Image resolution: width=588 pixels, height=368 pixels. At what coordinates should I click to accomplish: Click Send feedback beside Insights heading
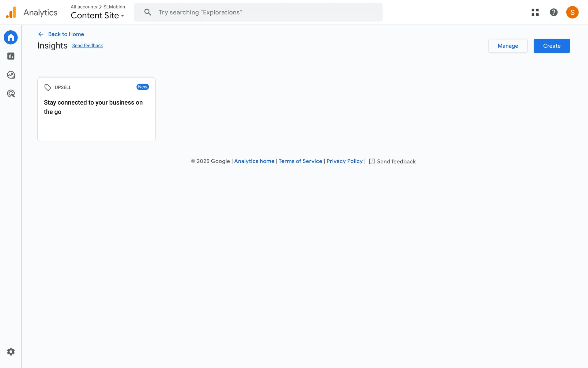[87, 46]
